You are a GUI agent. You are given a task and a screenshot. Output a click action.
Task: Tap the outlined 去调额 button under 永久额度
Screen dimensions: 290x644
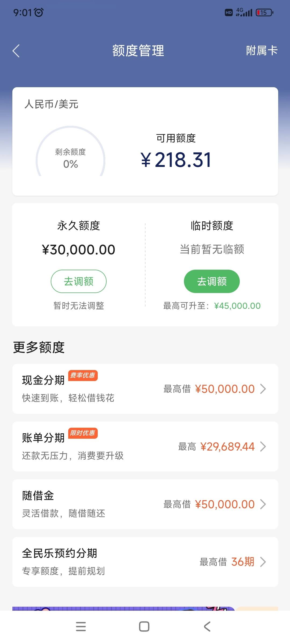(x=79, y=281)
